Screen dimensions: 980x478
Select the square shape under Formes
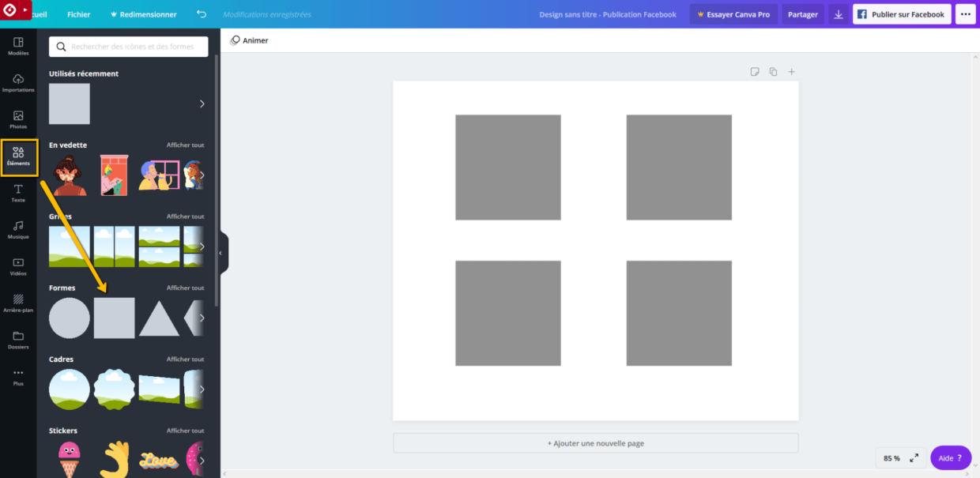[114, 318]
